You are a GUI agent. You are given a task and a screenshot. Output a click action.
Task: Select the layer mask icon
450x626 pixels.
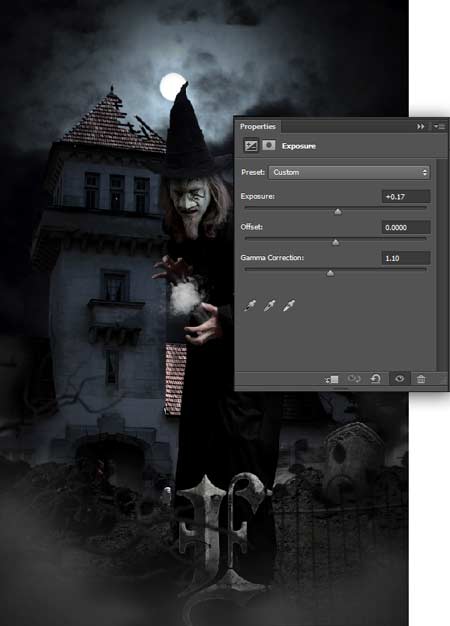[x=269, y=145]
